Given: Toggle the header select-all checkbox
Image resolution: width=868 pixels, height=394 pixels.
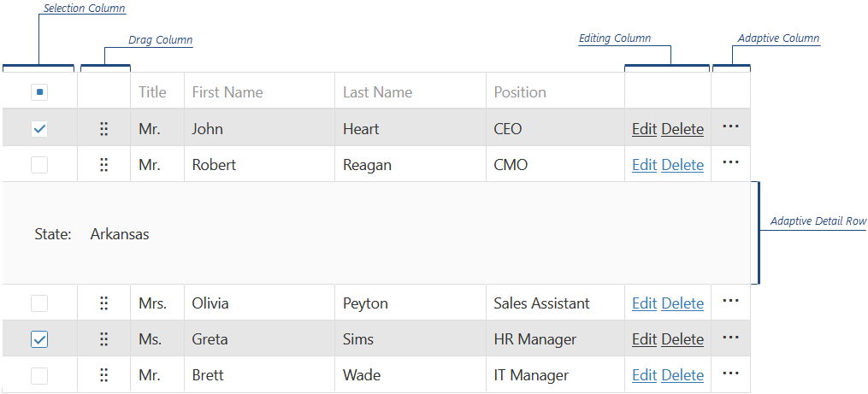Looking at the screenshot, I should (x=39, y=92).
